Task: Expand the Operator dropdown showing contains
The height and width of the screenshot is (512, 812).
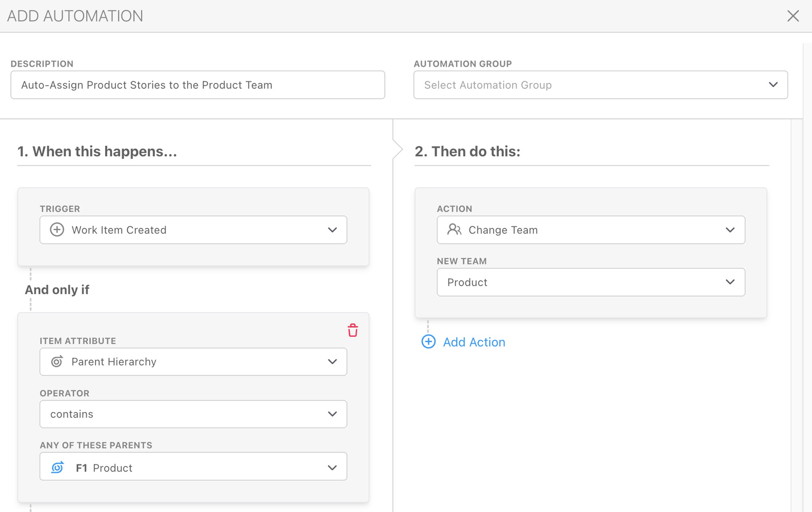Action: tap(332, 414)
